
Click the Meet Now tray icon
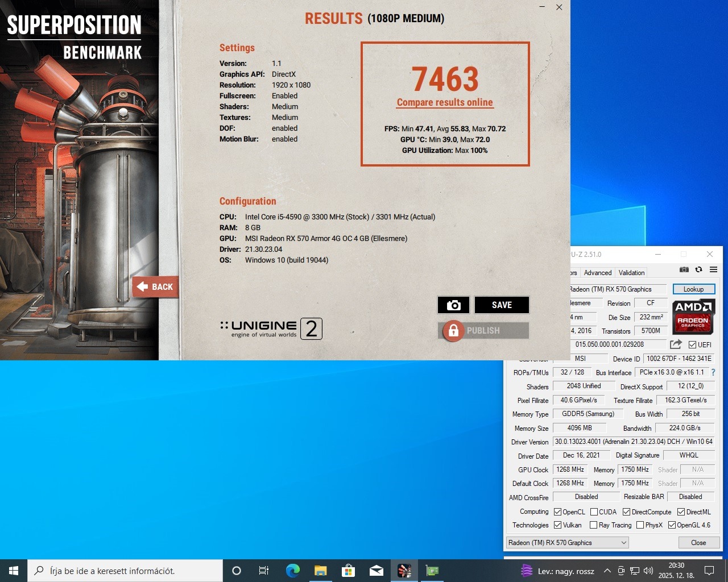[621, 571]
